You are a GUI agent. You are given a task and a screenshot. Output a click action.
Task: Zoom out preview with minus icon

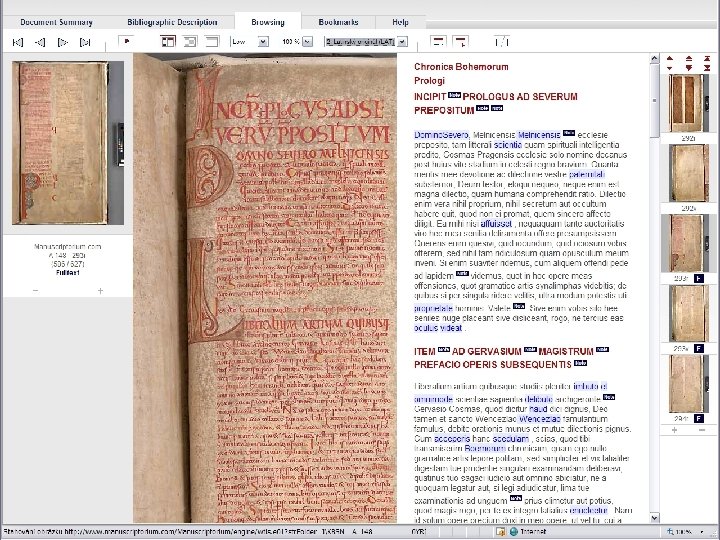(35, 291)
